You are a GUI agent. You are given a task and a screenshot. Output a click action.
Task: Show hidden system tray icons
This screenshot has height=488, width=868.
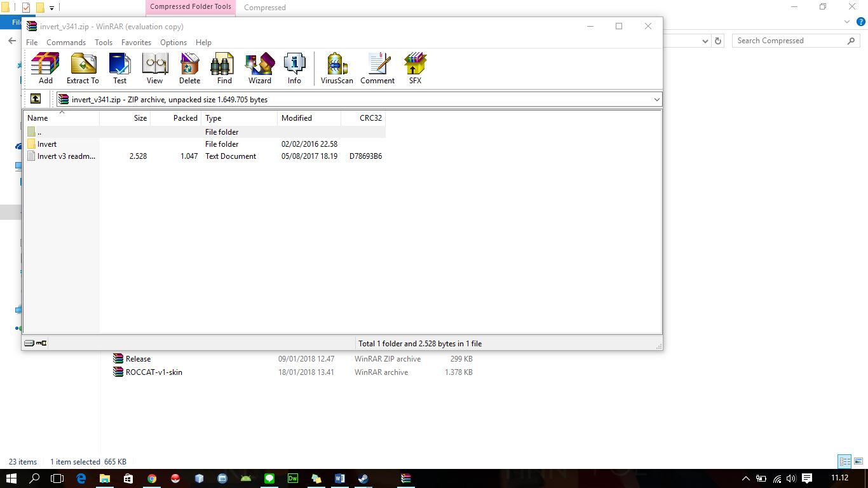(746, 478)
